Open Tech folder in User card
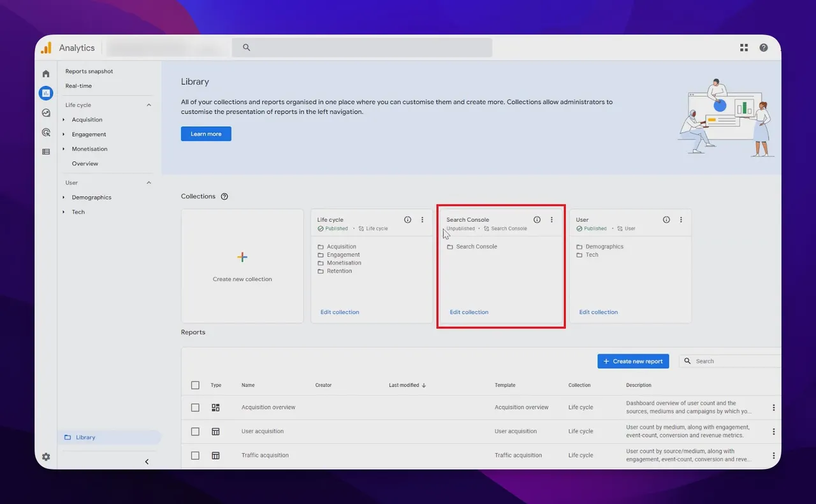Screen dimensions: 816x504 tap(592, 255)
